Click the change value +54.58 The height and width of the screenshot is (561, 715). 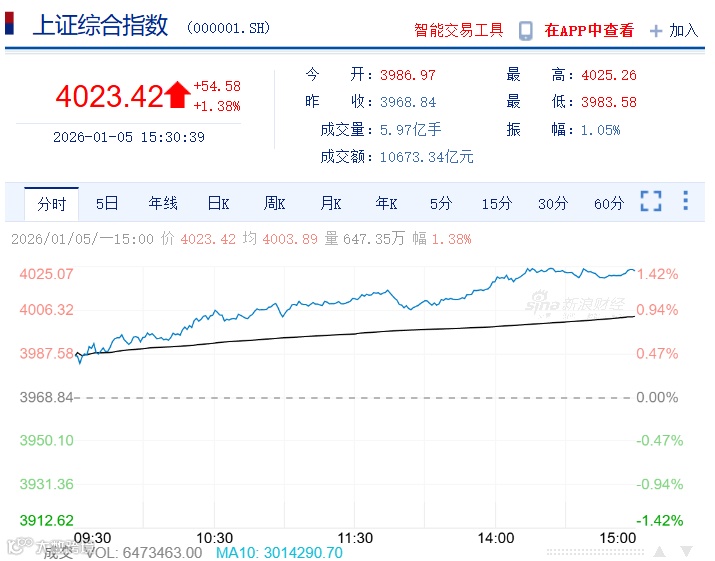[x=217, y=86]
